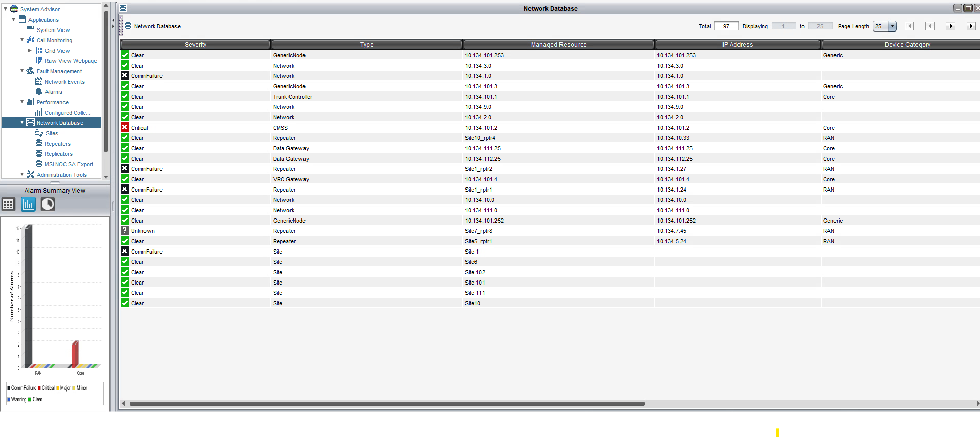980x438 pixels.
Task: Open Sites under Network Database
Action: tap(52, 133)
